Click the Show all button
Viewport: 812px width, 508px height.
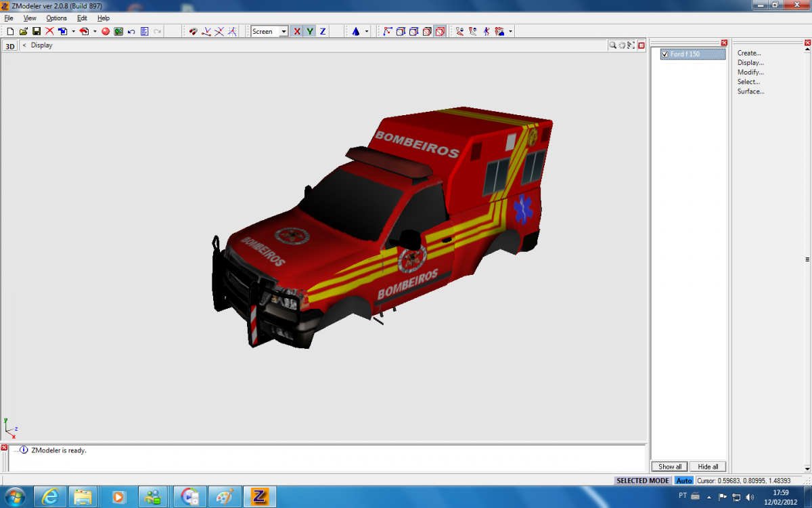(670, 467)
